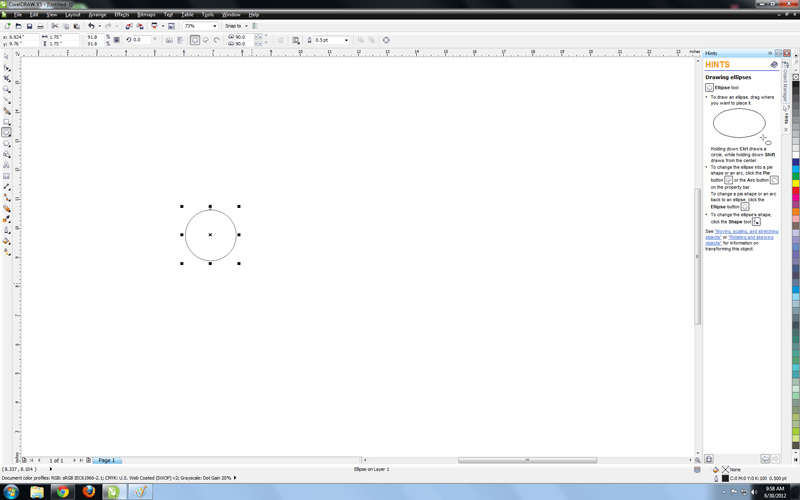Open the zoom level 73% dropdown

pyautogui.click(x=214, y=26)
